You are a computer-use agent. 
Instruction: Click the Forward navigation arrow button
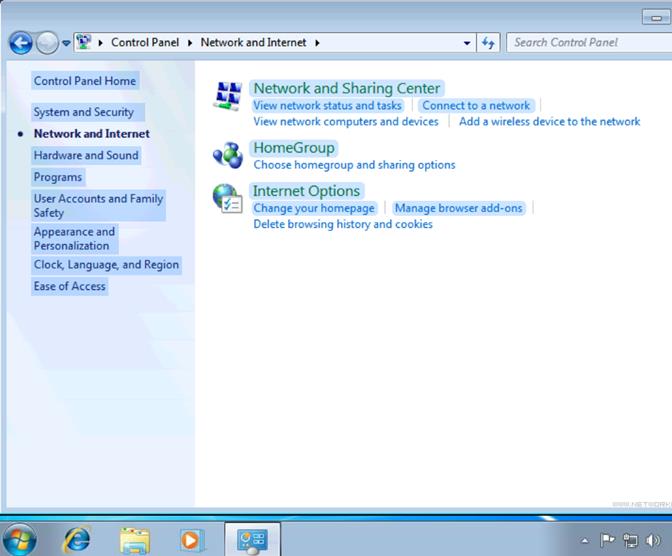coord(47,43)
